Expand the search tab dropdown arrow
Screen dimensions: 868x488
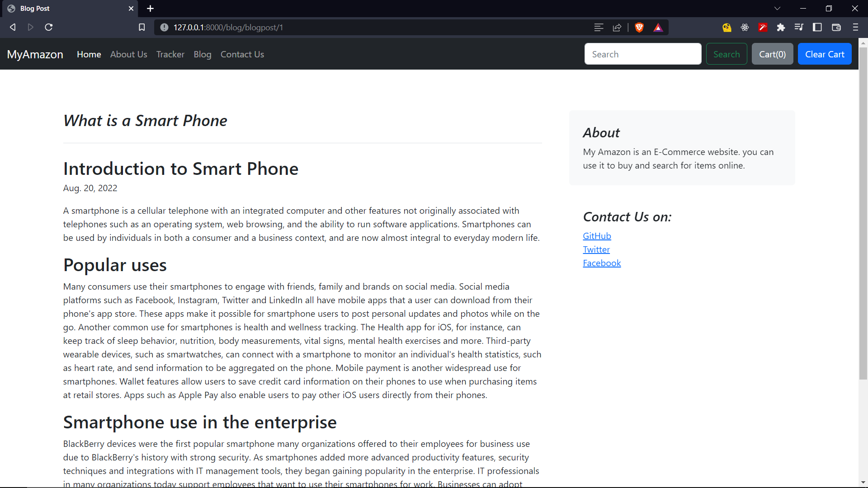click(778, 8)
